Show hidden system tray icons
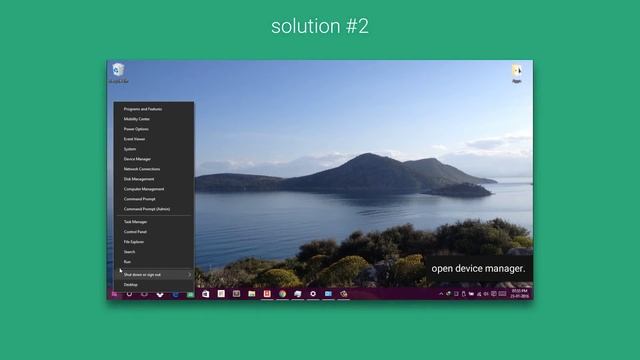This screenshot has width=640, height=360. (x=441, y=294)
